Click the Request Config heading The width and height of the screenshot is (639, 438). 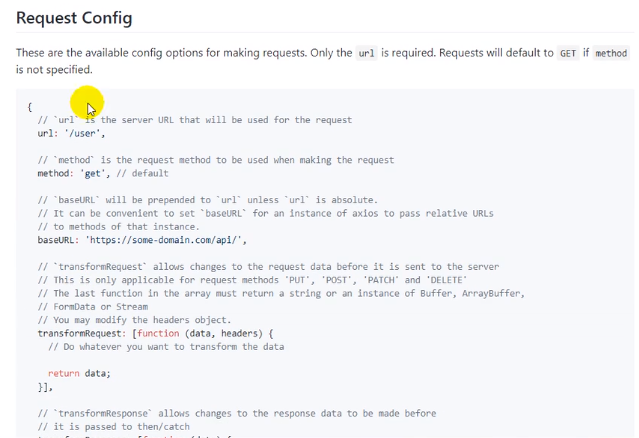pyautogui.click(x=74, y=18)
